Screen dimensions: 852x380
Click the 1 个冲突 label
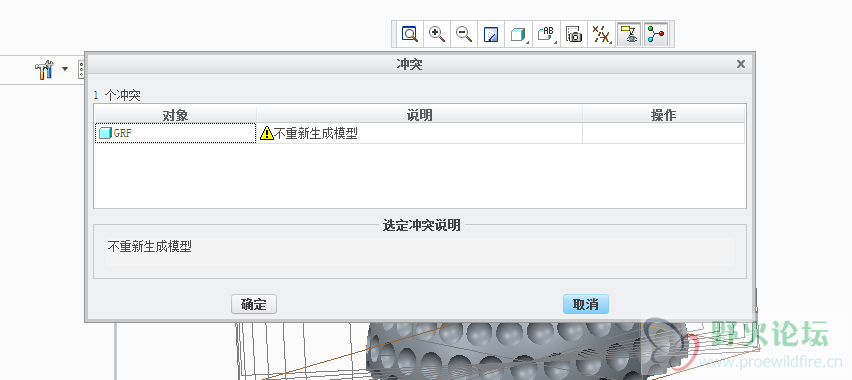(117, 96)
